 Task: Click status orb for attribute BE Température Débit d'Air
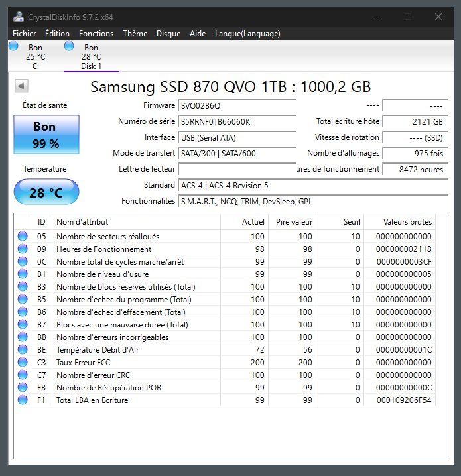pyautogui.click(x=23, y=349)
